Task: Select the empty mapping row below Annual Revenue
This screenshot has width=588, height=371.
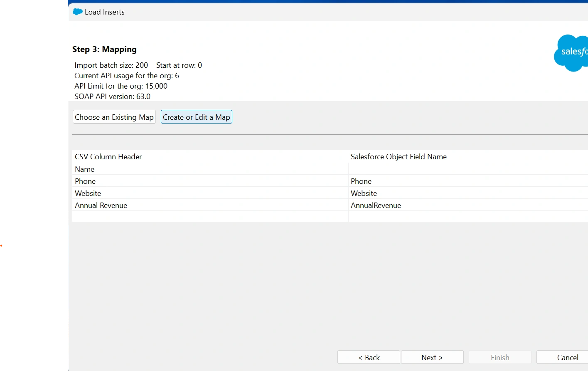Action: [x=208, y=217]
